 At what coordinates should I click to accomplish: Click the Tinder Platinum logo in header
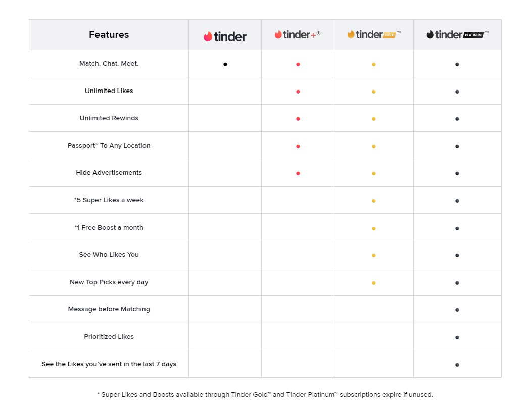(x=457, y=34)
